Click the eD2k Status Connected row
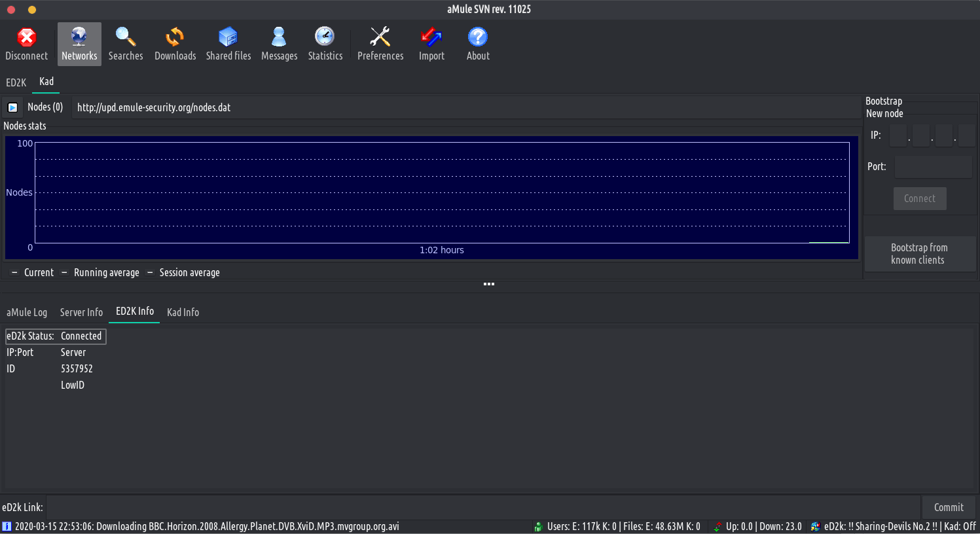980x534 pixels. click(56, 336)
